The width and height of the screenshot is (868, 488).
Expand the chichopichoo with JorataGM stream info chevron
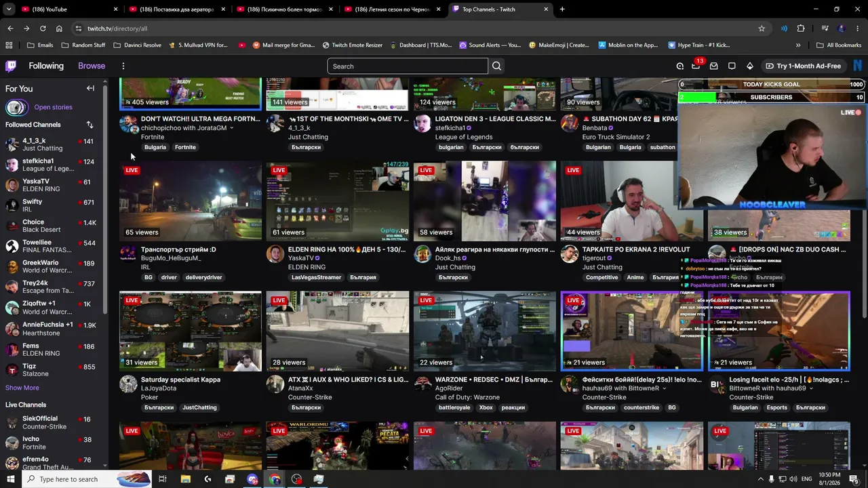[x=231, y=128]
